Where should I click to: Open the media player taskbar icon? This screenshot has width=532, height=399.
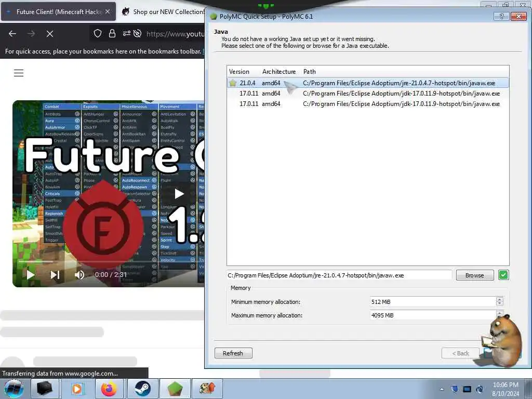[77, 389]
